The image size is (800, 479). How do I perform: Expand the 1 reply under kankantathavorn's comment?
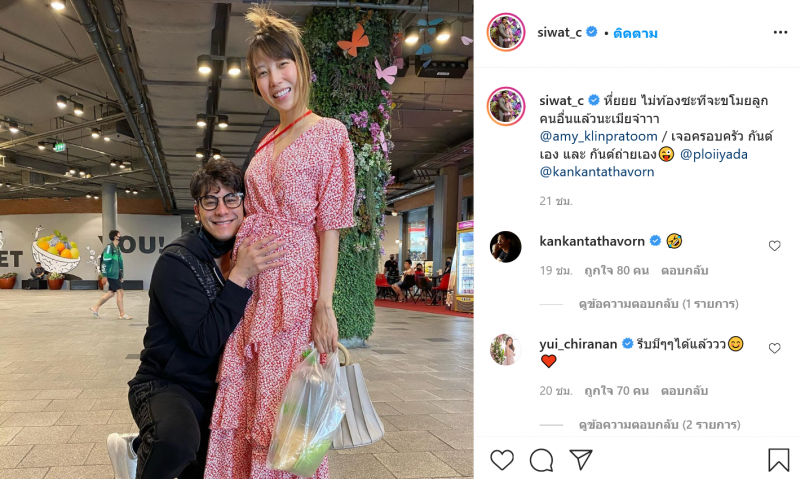659,304
